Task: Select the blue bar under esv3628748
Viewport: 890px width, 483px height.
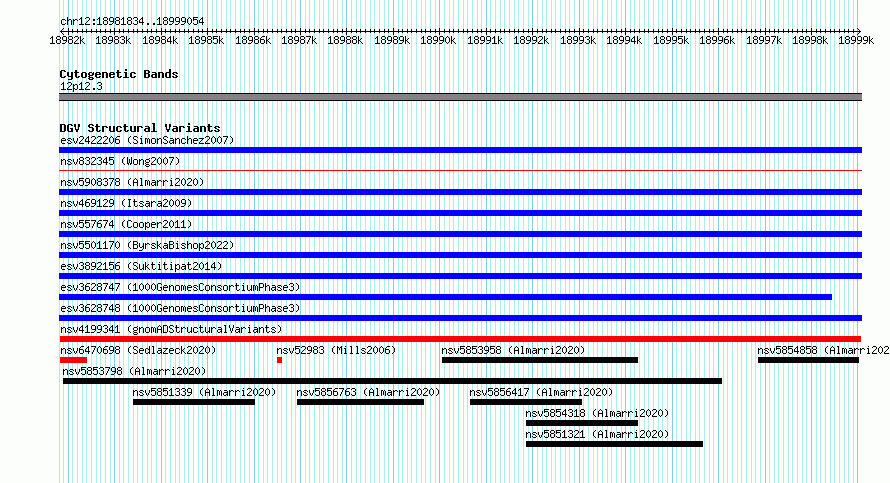Action: (460, 318)
